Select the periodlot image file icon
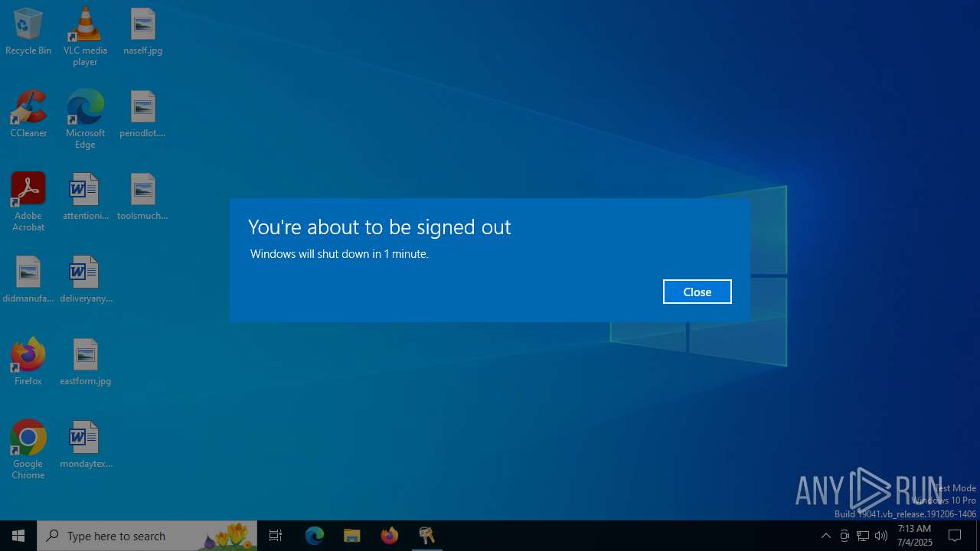980x551 pixels. 142,115
